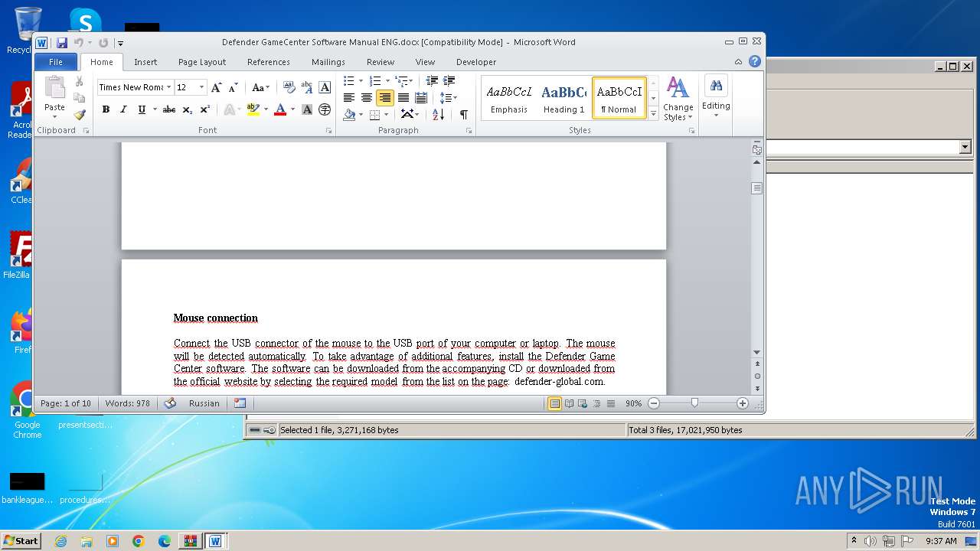Click Phonetic Guide icon

[307, 87]
